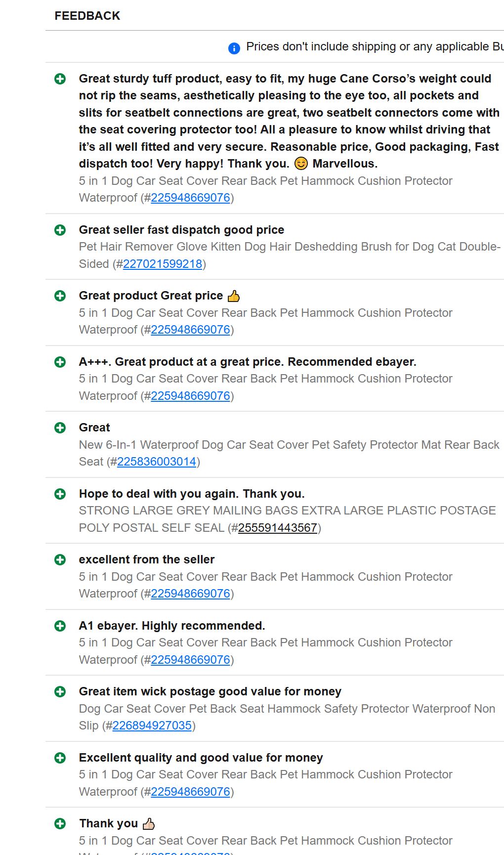
Task: Open item number 225836003014 for 6-In-1 cover
Action: coord(157,462)
